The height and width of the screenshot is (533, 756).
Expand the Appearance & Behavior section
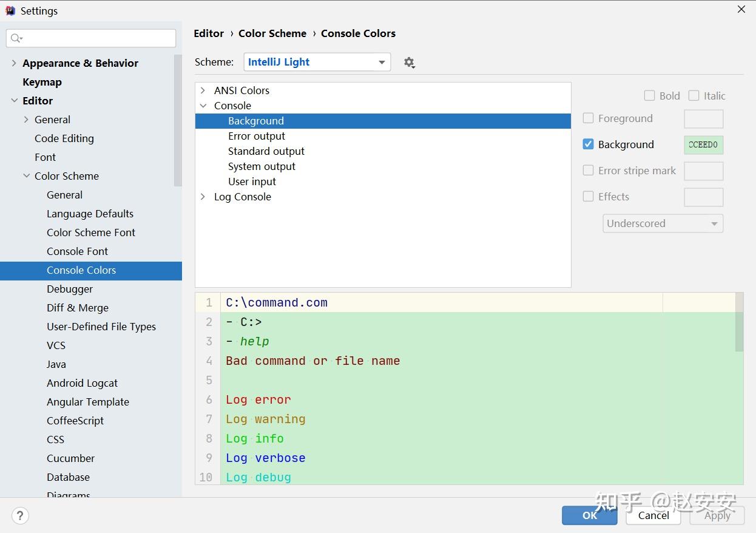click(x=14, y=63)
